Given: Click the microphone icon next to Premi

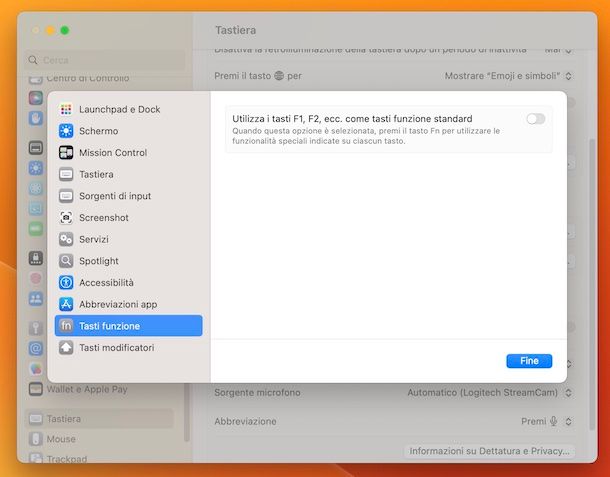Looking at the screenshot, I should point(554,421).
